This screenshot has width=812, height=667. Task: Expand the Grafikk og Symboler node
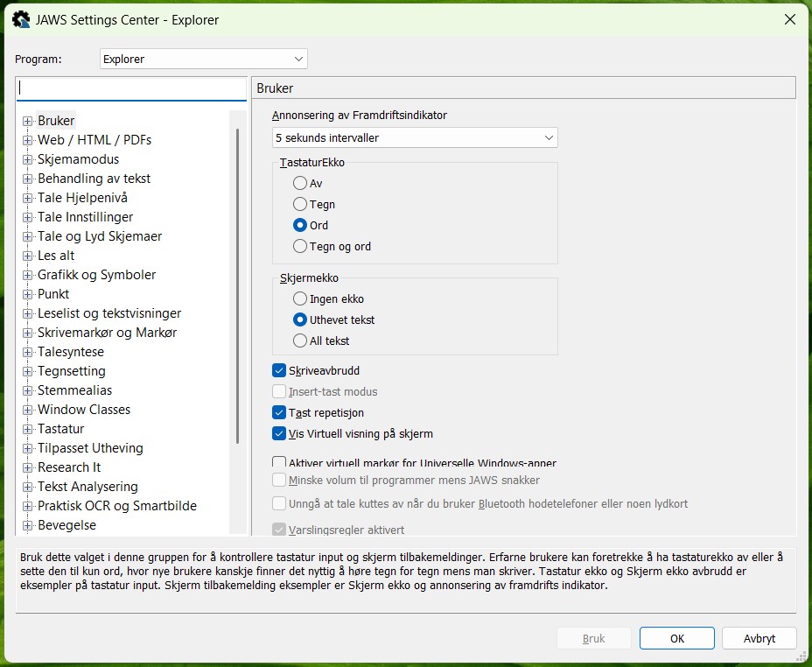coord(27,275)
